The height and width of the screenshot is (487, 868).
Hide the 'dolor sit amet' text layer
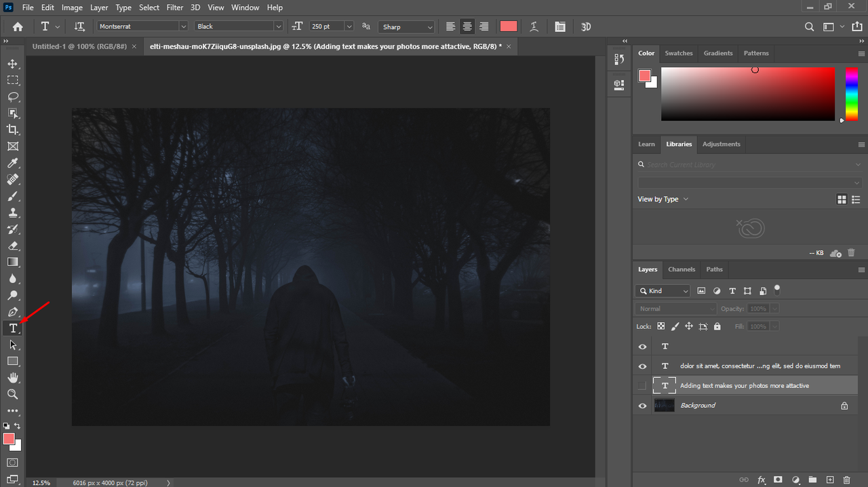(x=642, y=366)
